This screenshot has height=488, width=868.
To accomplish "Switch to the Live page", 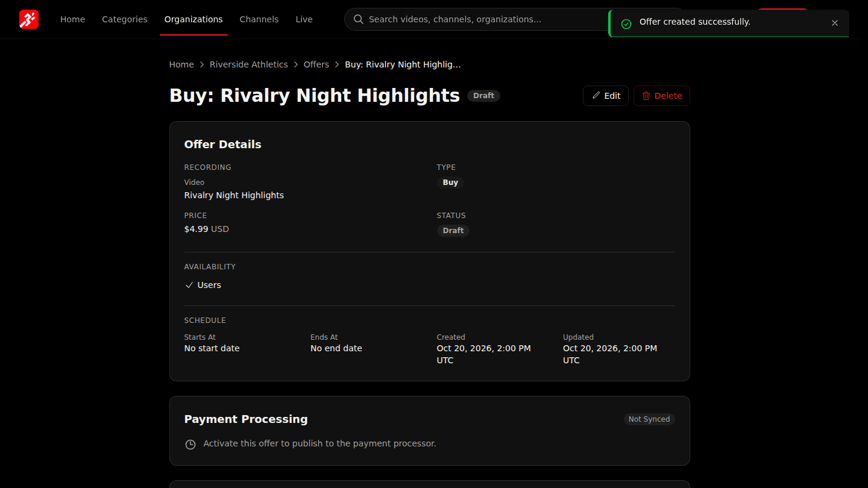I will tap(304, 19).
